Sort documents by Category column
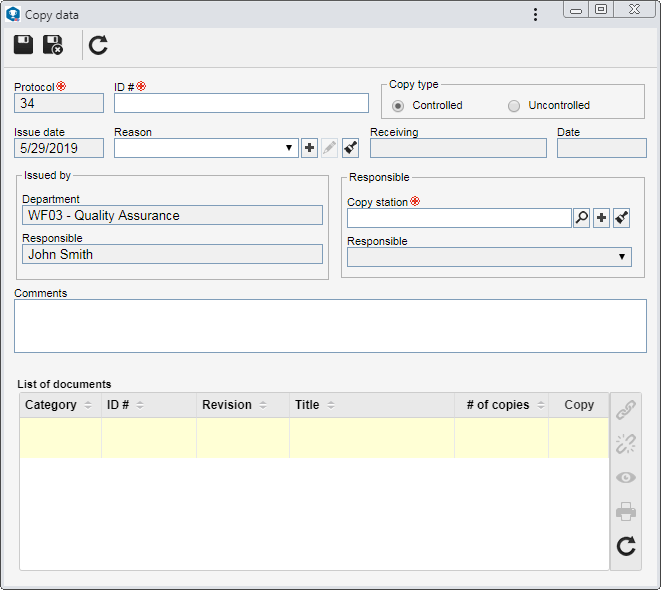This screenshot has height=590, width=661. pos(88,405)
